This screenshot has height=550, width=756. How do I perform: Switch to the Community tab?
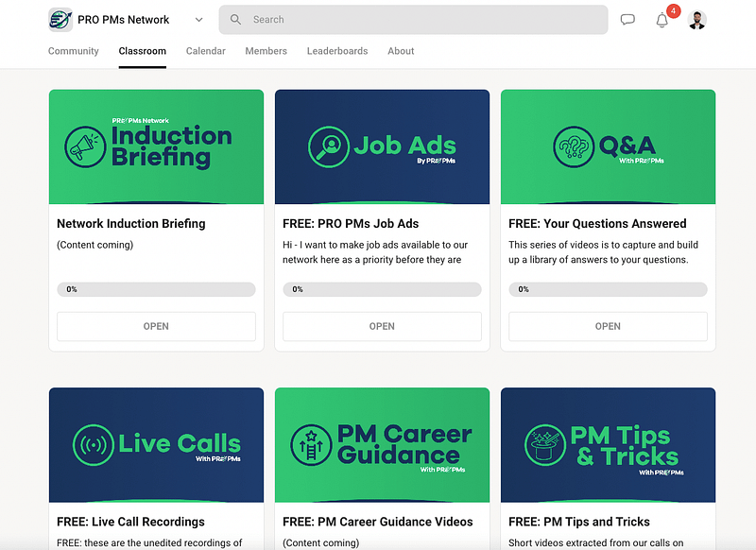pyautogui.click(x=74, y=51)
